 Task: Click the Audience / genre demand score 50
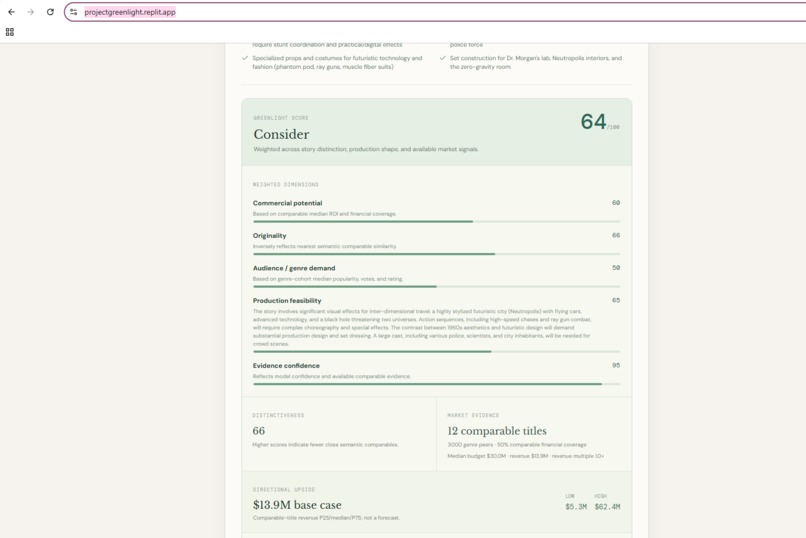coord(616,268)
